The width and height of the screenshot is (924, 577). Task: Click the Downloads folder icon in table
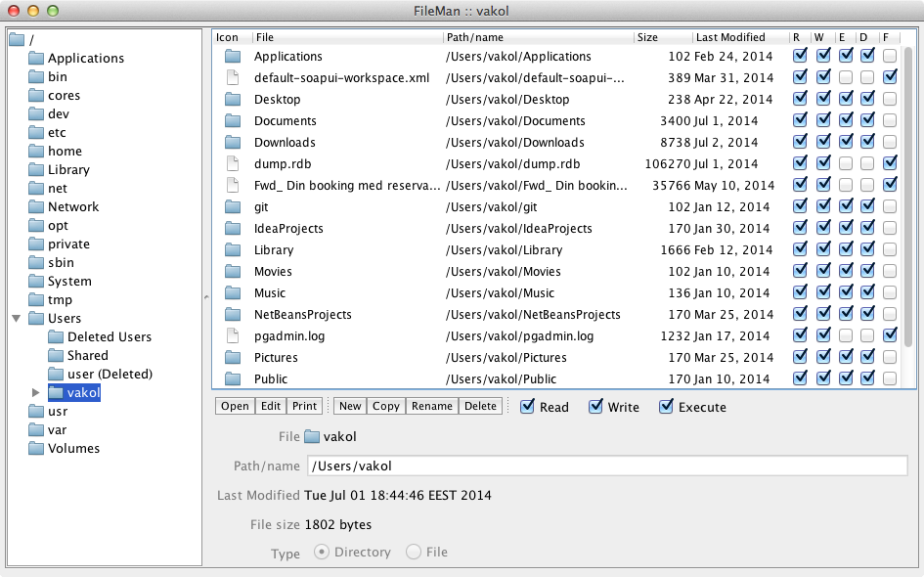(233, 143)
